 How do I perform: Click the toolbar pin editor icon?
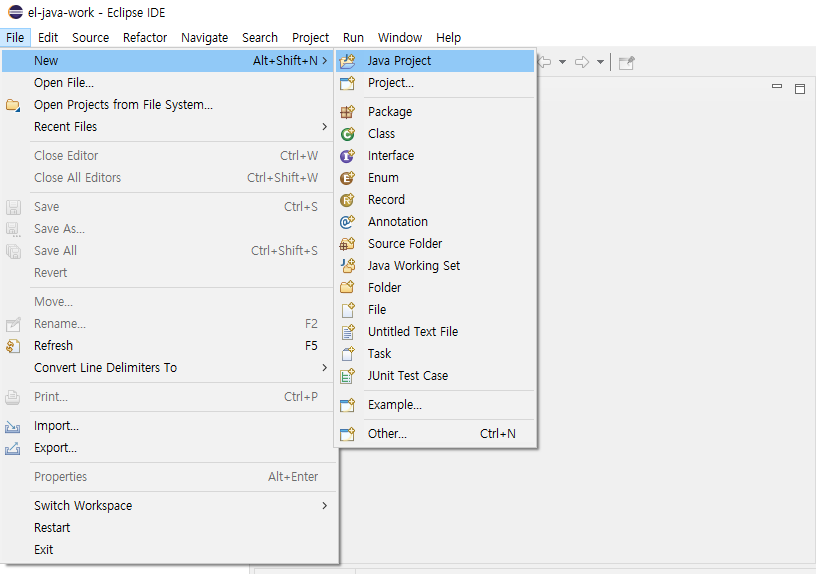[x=627, y=62]
